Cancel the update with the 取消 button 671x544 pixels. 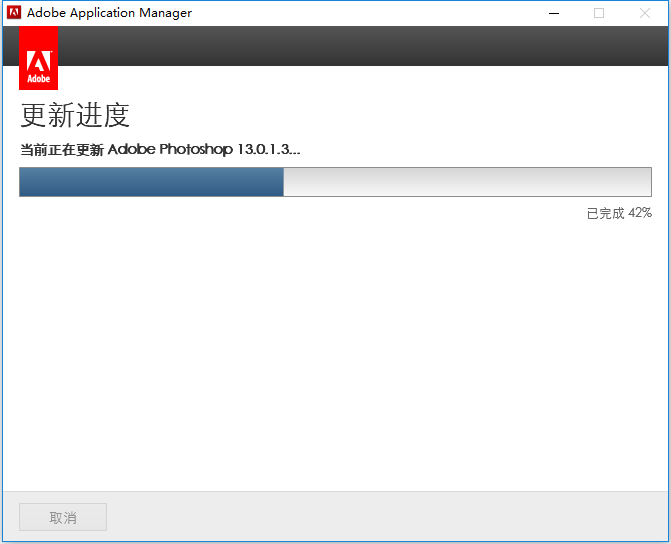point(63,517)
